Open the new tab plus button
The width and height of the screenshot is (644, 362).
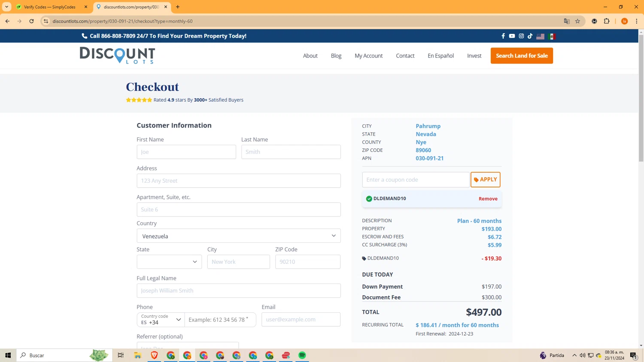tap(178, 7)
